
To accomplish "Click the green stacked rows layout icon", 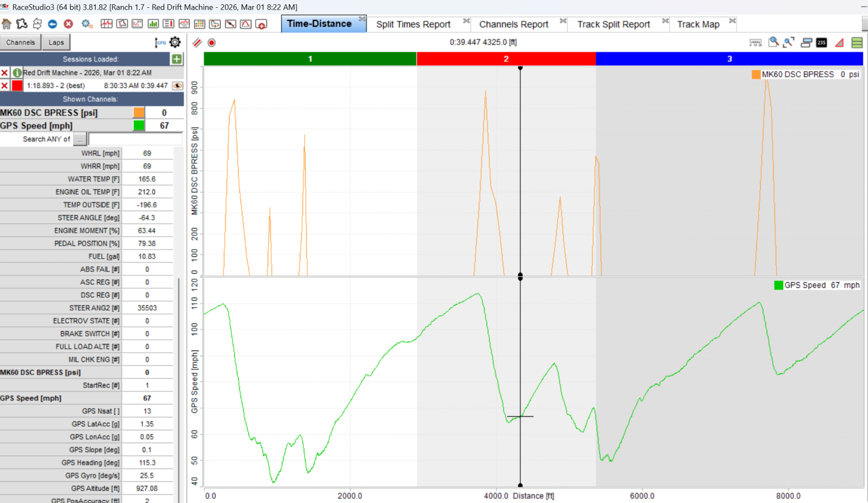I will pyautogui.click(x=857, y=43).
